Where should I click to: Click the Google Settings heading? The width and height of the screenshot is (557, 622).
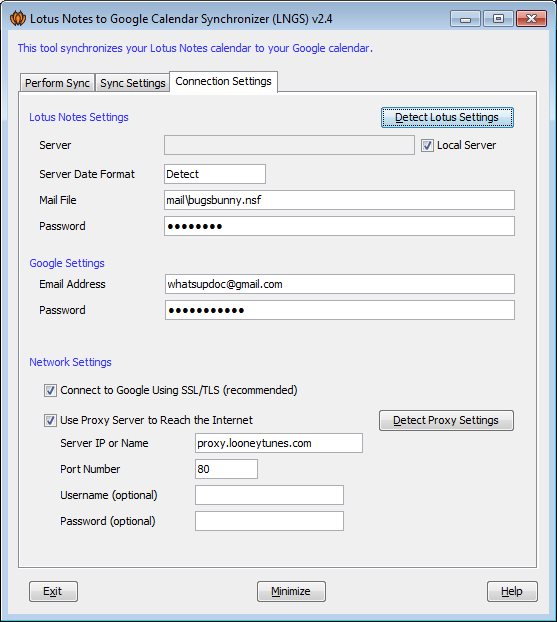(x=67, y=263)
